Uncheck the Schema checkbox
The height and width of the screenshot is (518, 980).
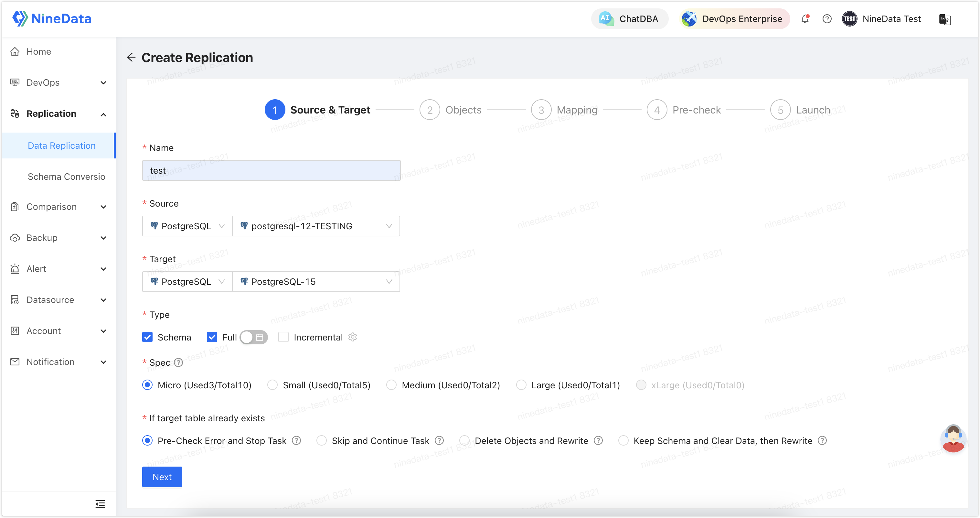coord(147,337)
